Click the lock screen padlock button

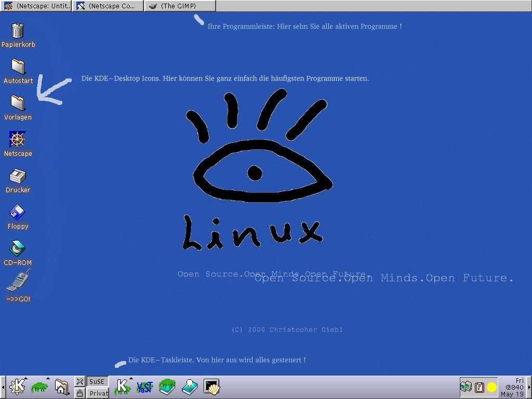(79, 393)
